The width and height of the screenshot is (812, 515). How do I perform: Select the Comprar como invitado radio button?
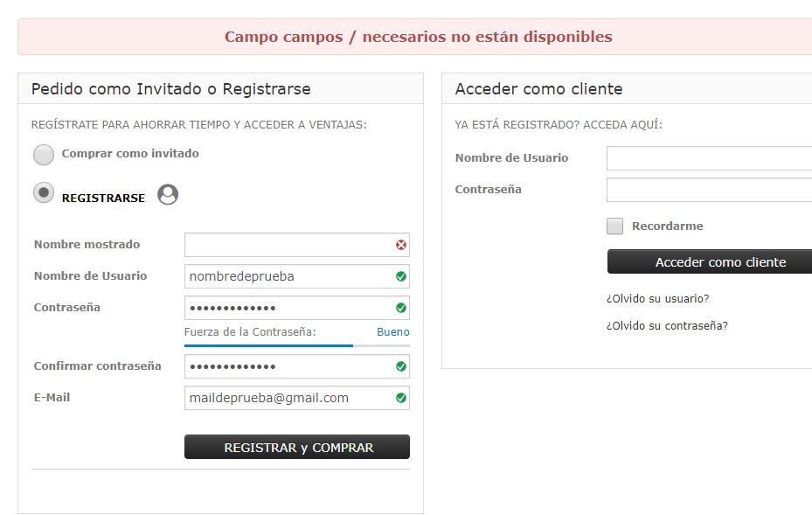[x=44, y=155]
